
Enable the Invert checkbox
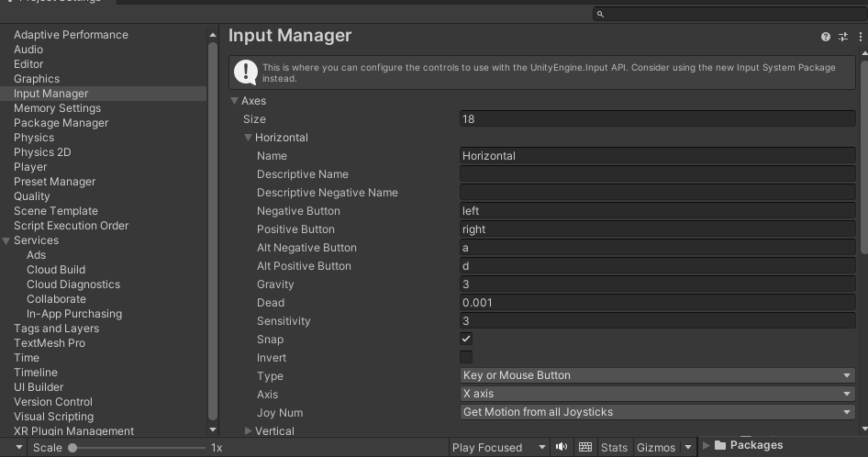(466, 357)
